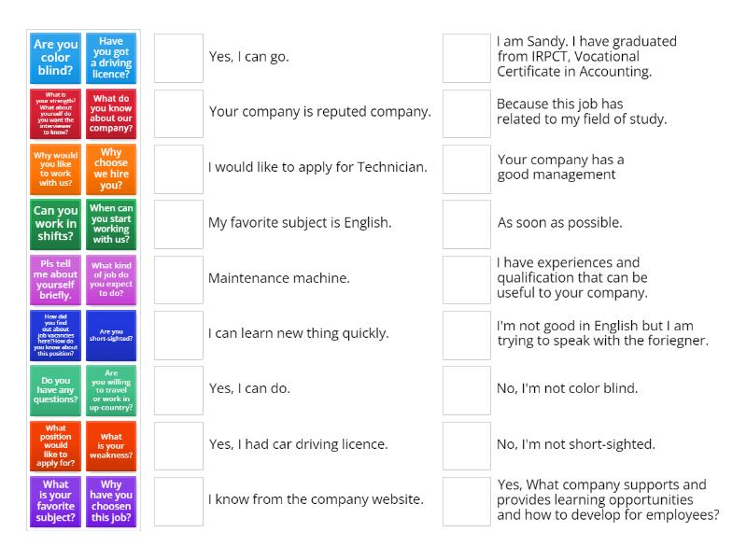Select the 'Why have you choosen this job?' tile

110,499
